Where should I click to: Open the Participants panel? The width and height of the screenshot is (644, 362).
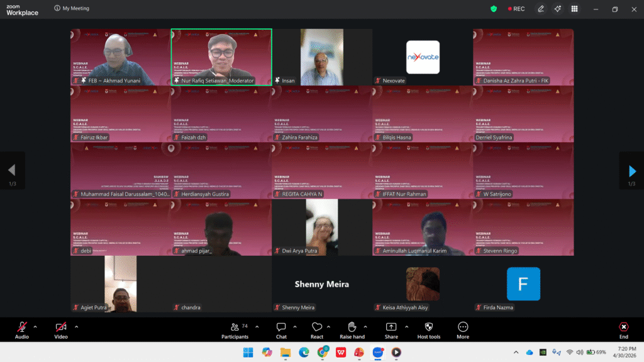pos(235,330)
